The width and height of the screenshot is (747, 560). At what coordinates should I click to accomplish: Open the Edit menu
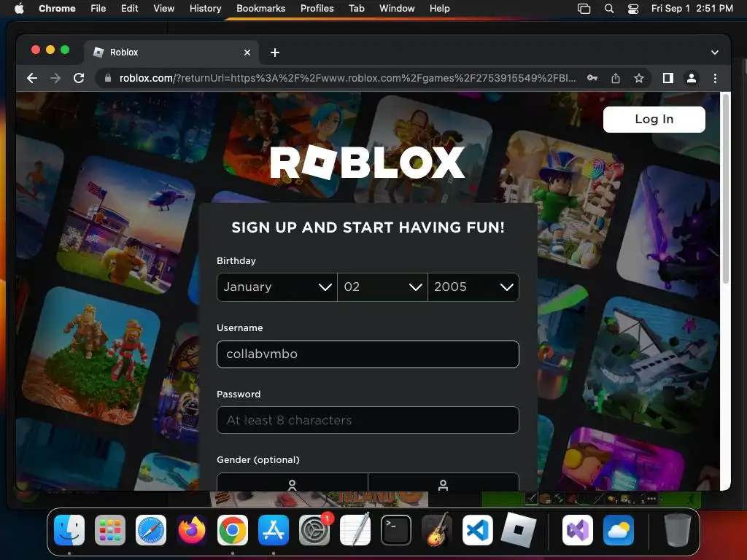[130, 8]
